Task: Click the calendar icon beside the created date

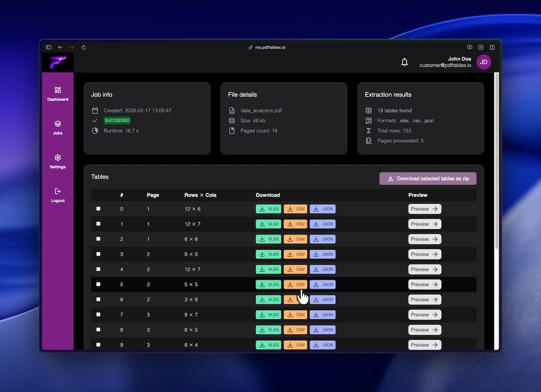Action: point(95,110)
